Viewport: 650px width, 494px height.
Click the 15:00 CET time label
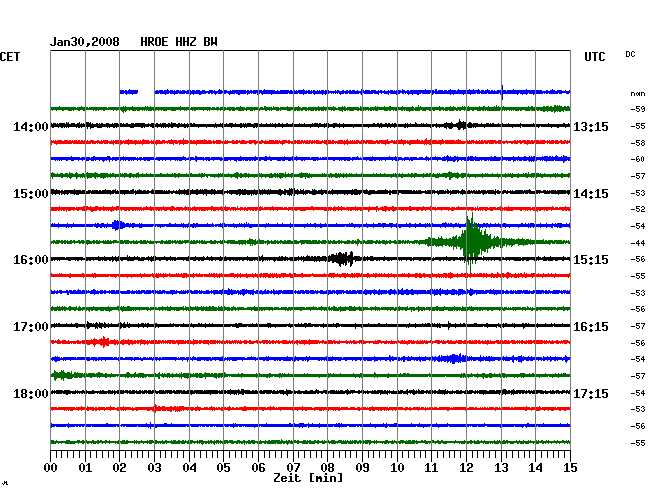pos(31,194)
